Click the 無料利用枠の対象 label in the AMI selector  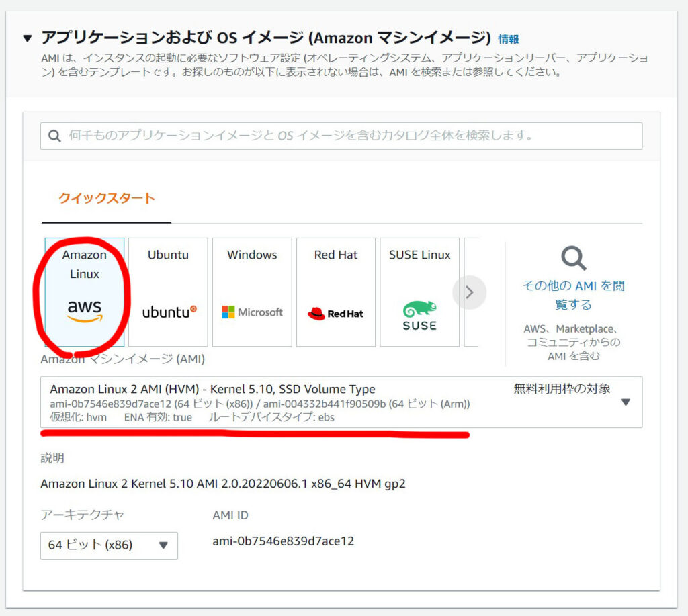[562, 388]
